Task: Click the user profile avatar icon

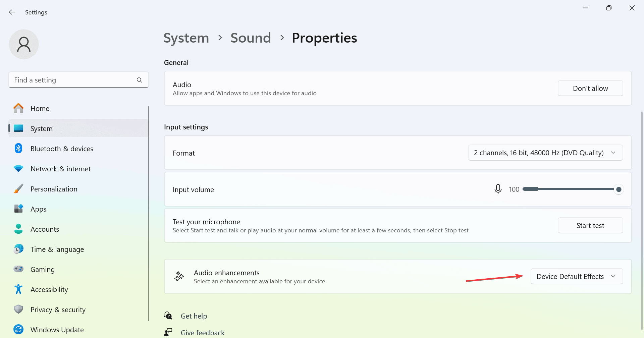Action: click(x=24, y=44)
